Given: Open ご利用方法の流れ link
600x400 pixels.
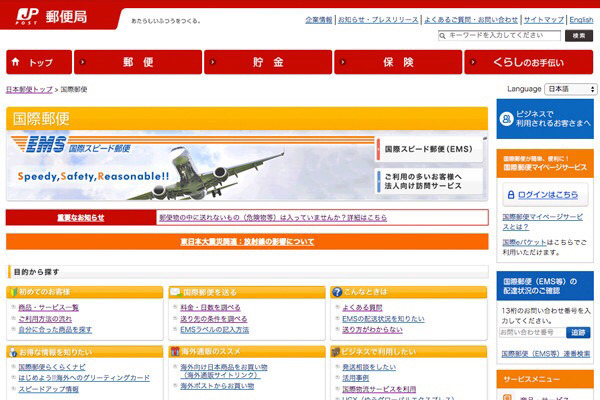Looking at the screenshot, I should coord(45,318).
